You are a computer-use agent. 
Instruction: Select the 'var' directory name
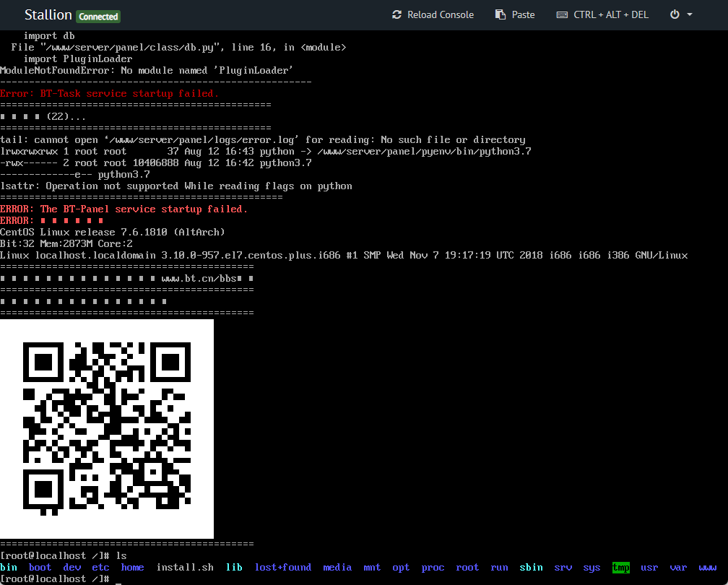tap(678, 568)
